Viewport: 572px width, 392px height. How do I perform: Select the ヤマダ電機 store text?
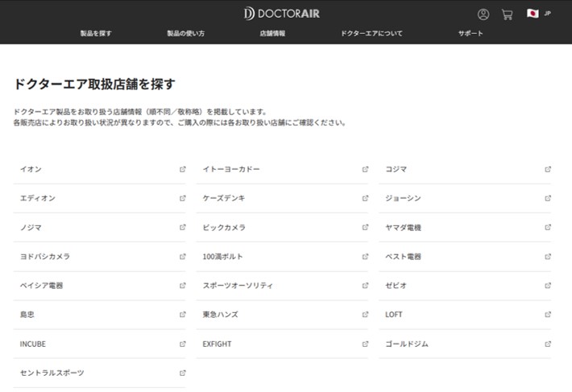(x=404, y=228)
